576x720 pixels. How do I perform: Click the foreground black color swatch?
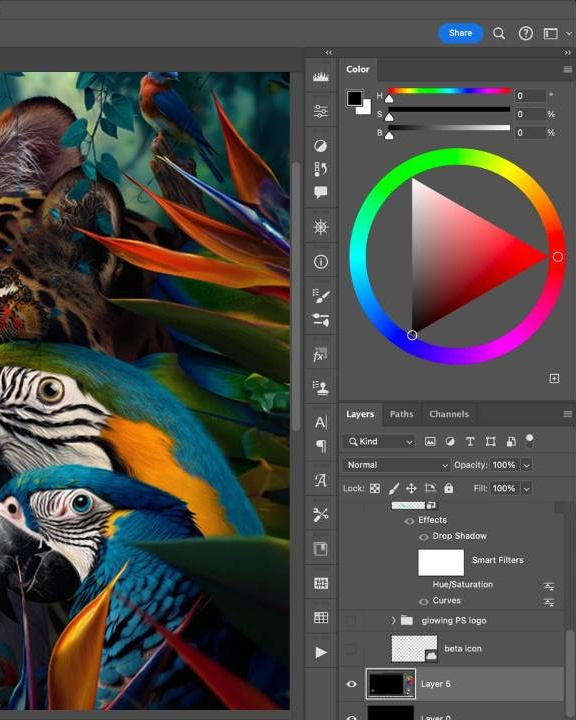tap(354, 98)
